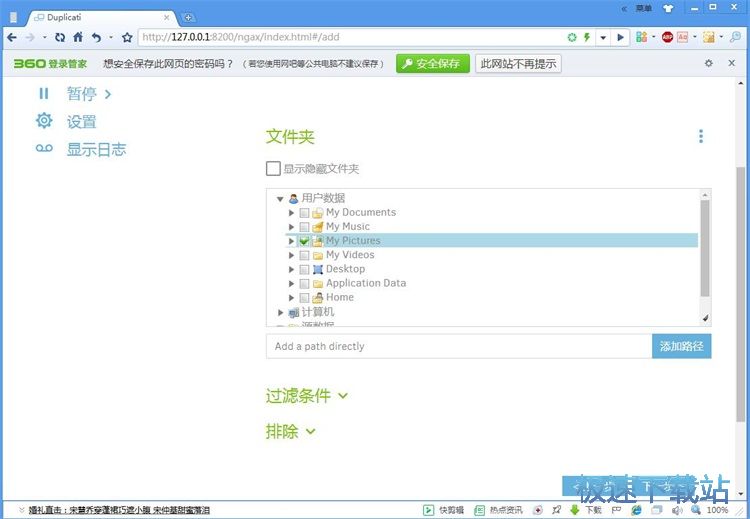Uncheck the My Pictures checkbox
This screenshot has width=750, height=519.
[304, 241]
